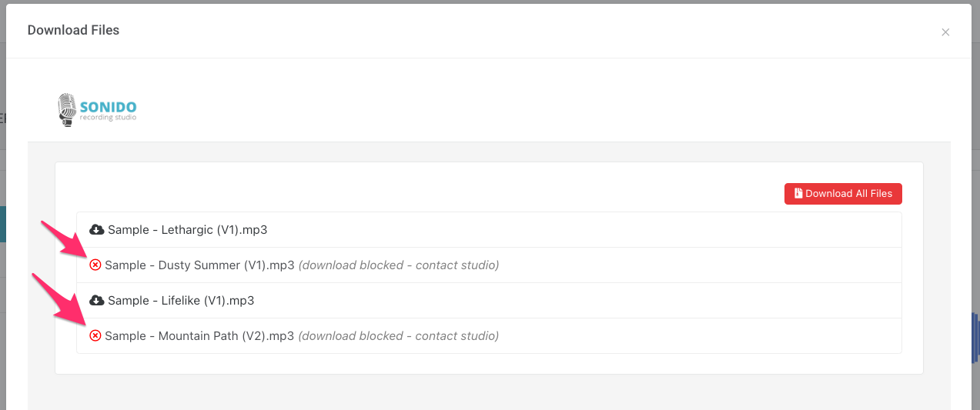Click the recording studio tagline under SONIDO
This screenshot has height=410, width=980.
[108, 118]
